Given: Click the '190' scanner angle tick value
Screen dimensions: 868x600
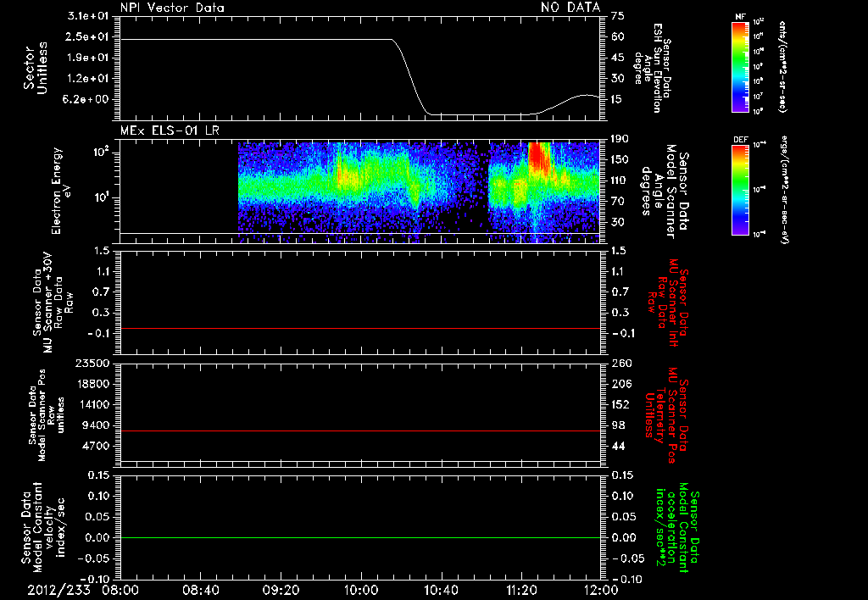Looking at the screenshot, I should click(620, 139).
